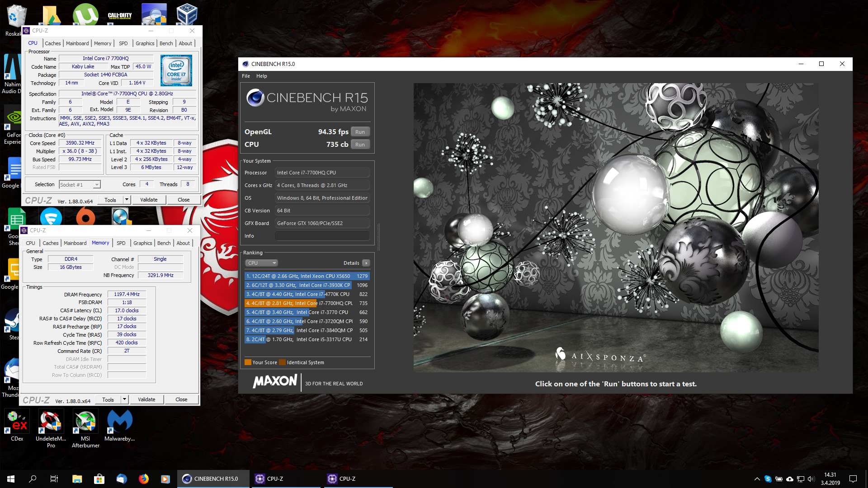Screen dimensions: 868x488
Task: Open File Explorer from taskbar
Action: [77, 479]
